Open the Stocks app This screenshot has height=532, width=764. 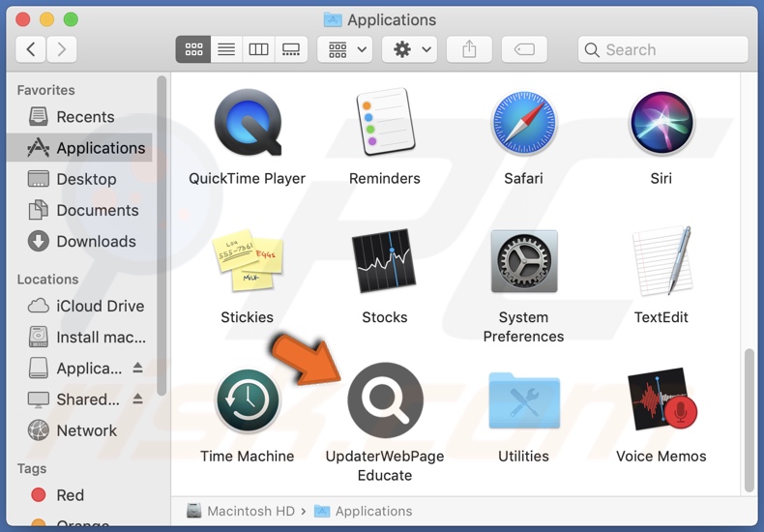pos(385,262)
